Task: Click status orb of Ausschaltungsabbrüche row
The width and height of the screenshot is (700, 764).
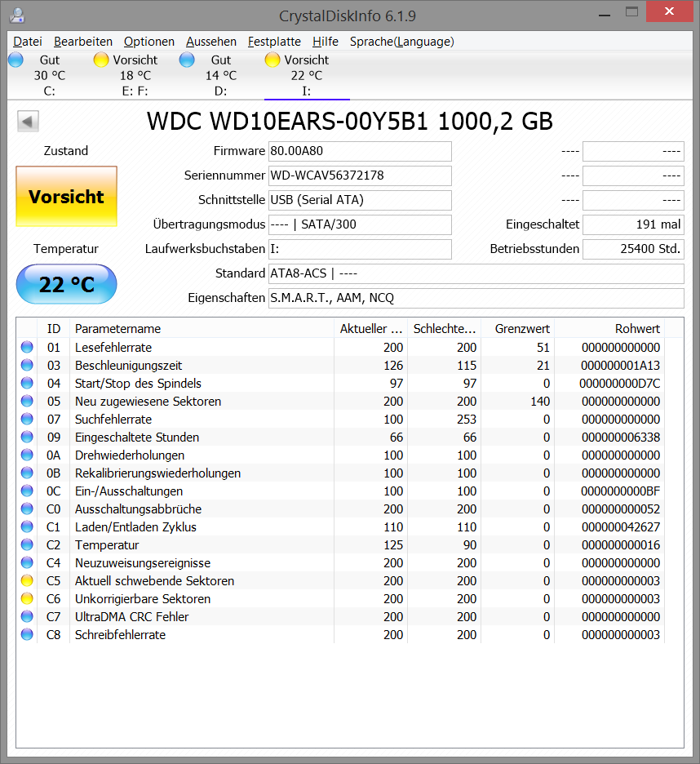Action: [x=27, y=509]
